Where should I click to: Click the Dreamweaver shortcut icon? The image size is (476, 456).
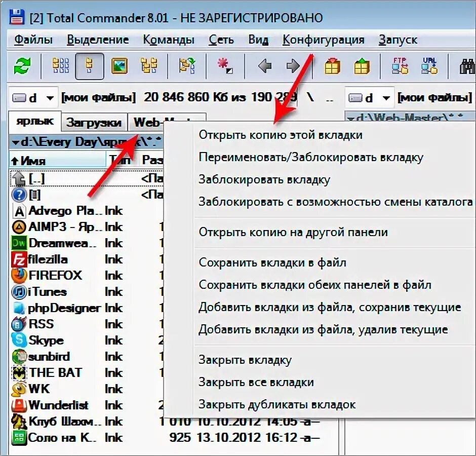point(19,243)
